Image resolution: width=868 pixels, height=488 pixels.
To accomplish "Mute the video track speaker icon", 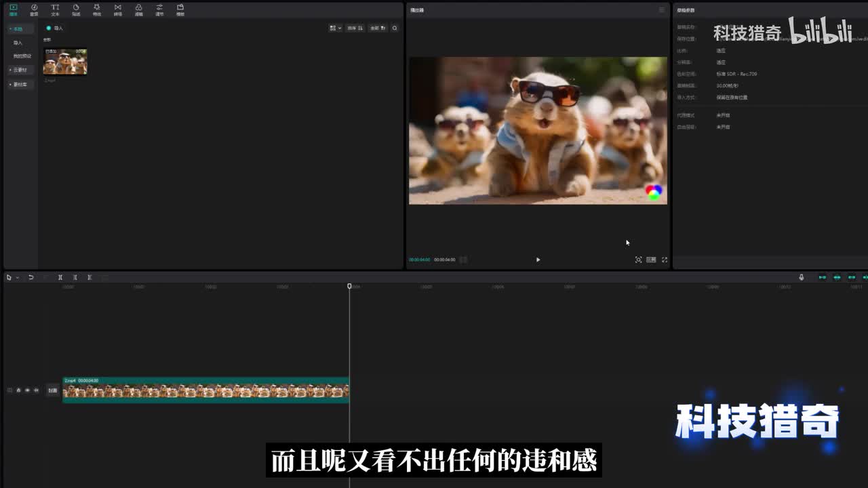I will click(x=36, y=390).
